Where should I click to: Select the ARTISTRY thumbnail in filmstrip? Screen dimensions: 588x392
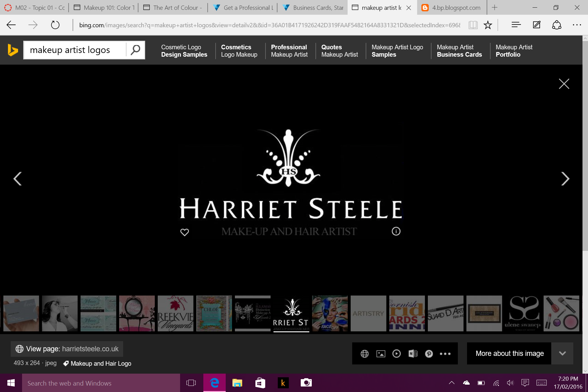[x=368, y=313]
